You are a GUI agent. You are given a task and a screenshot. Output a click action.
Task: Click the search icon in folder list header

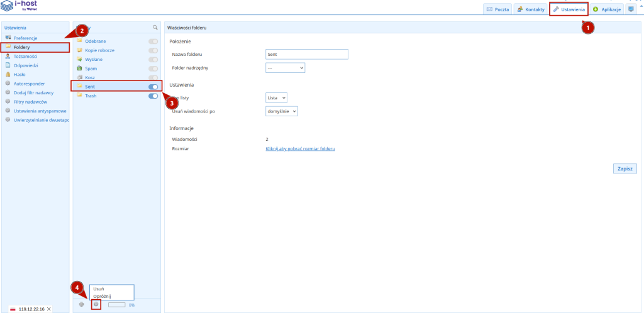point(155,28)
